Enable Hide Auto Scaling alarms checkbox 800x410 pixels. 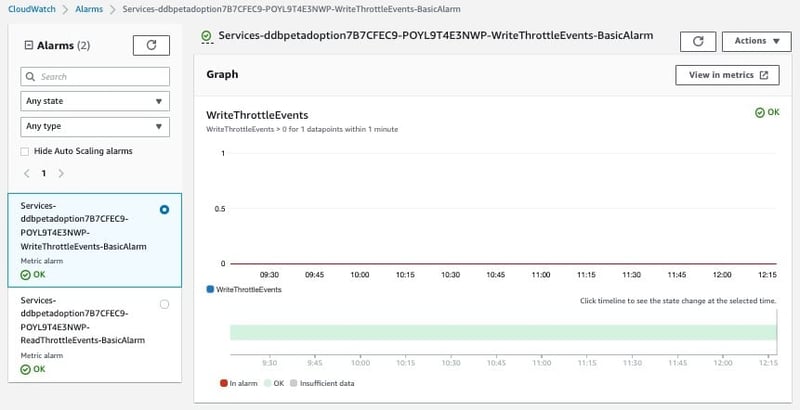click(x=25, y=151)
